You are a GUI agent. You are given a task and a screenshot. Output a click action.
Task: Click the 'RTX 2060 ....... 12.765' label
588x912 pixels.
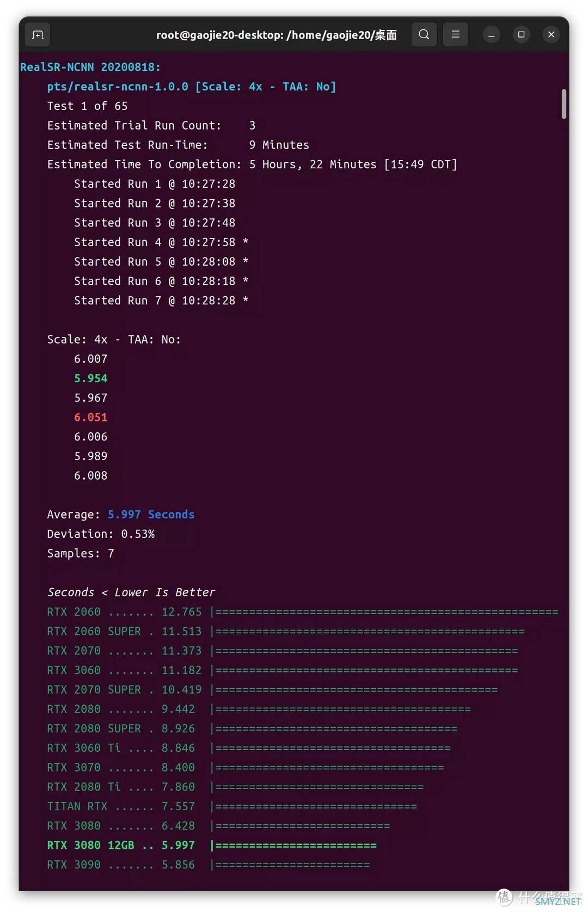point(124,612)
